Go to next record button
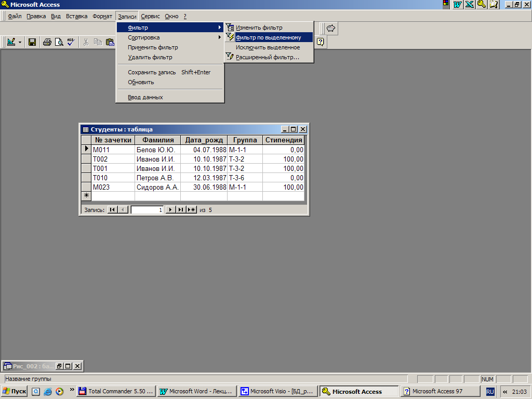The height and width of the screenshot is (399, 532). coord(170,210)
